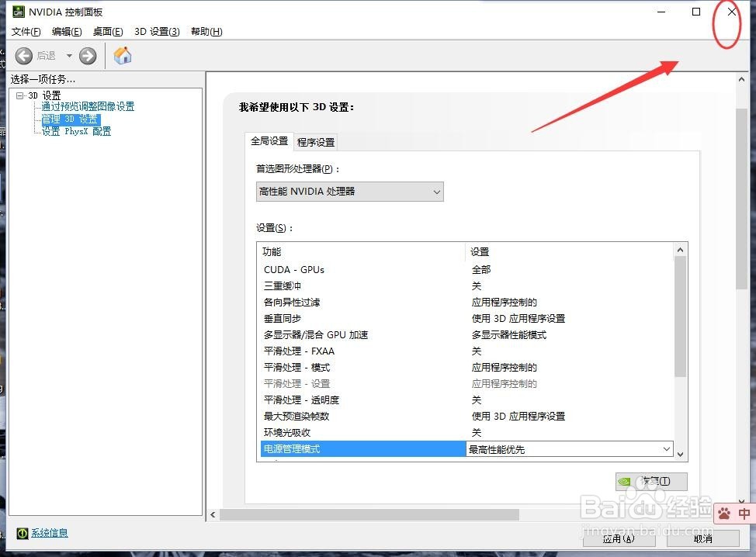Viewport: 756px width, 557px height.
Task: Click the NVIDIA icon on the 恢复 button
Action: (625, 481)
